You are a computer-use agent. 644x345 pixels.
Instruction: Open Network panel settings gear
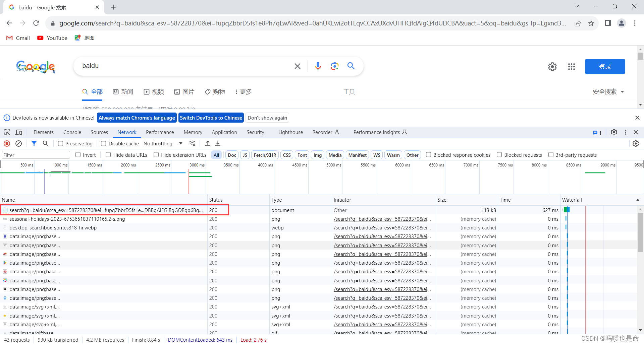(636, 144)
